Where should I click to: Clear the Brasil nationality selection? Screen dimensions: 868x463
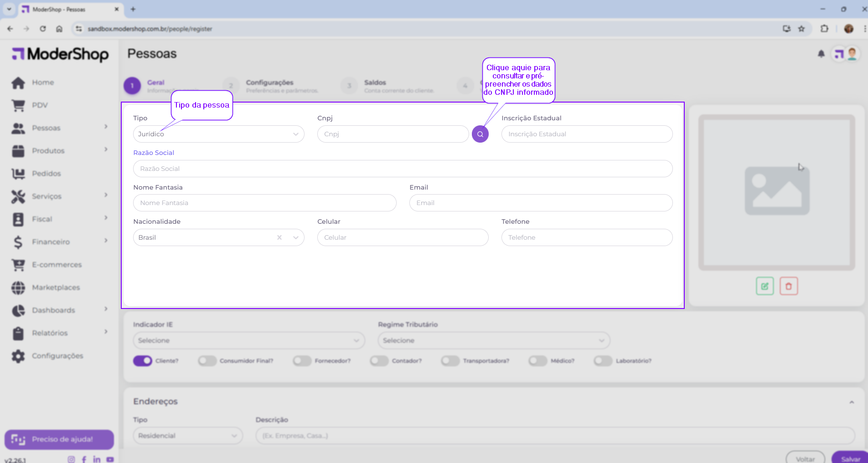(279, 237)
